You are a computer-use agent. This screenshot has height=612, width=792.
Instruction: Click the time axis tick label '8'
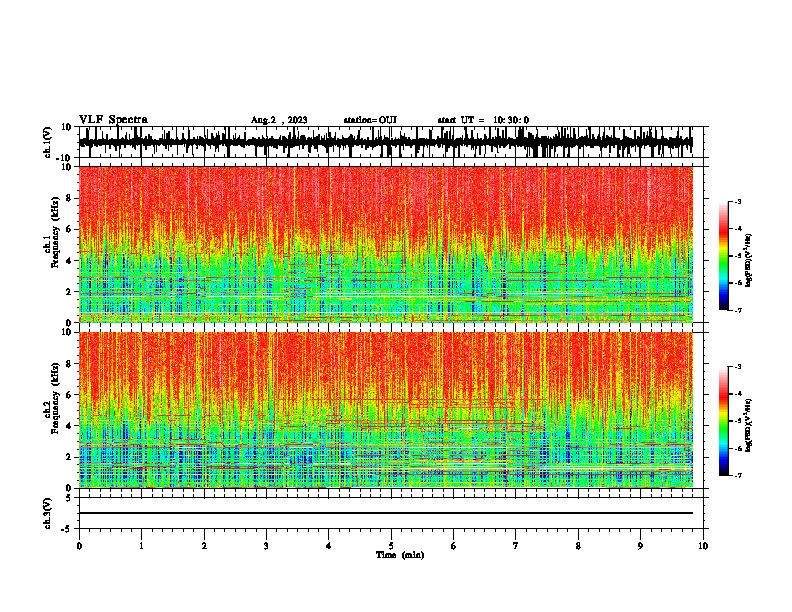tap(578, 546)
